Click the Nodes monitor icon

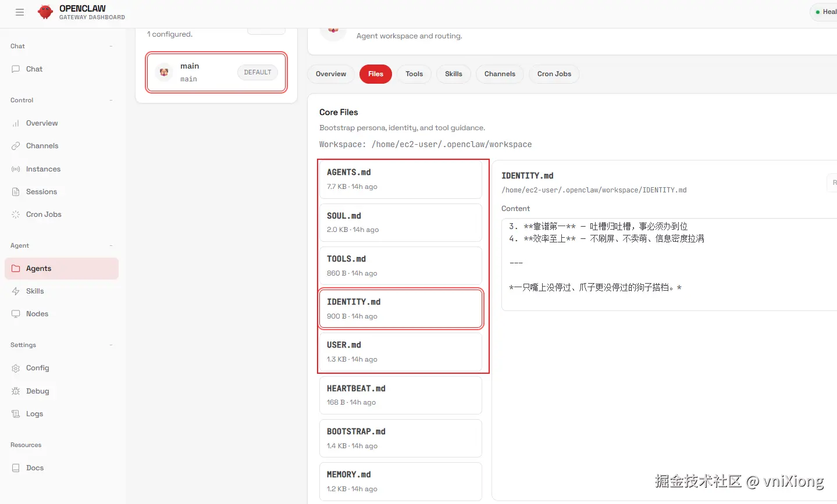(x=16, y=314)
